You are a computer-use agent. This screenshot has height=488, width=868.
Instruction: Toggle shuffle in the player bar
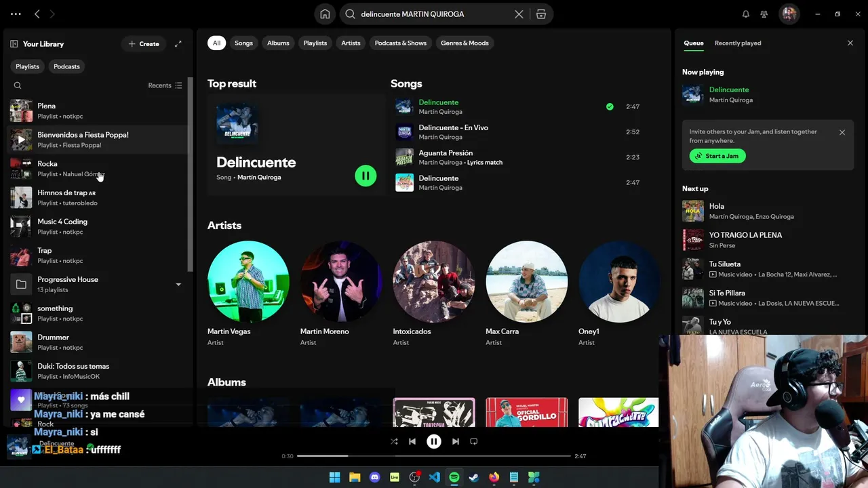(394, 441)
